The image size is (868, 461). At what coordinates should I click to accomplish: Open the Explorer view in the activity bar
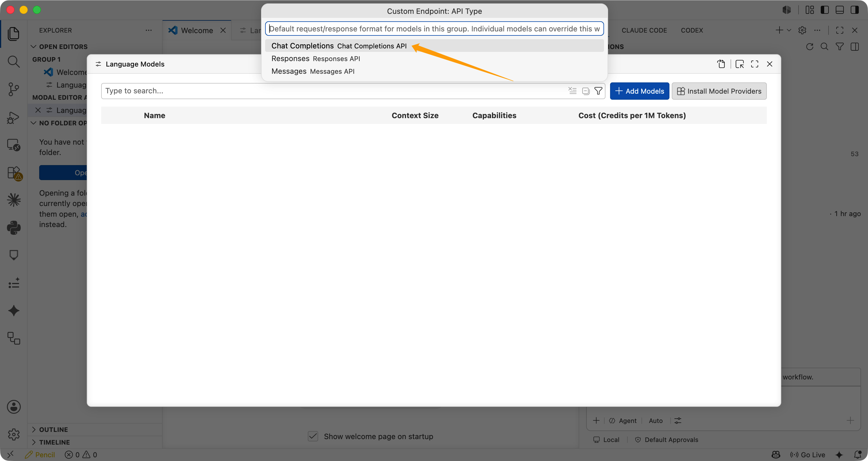14,34
